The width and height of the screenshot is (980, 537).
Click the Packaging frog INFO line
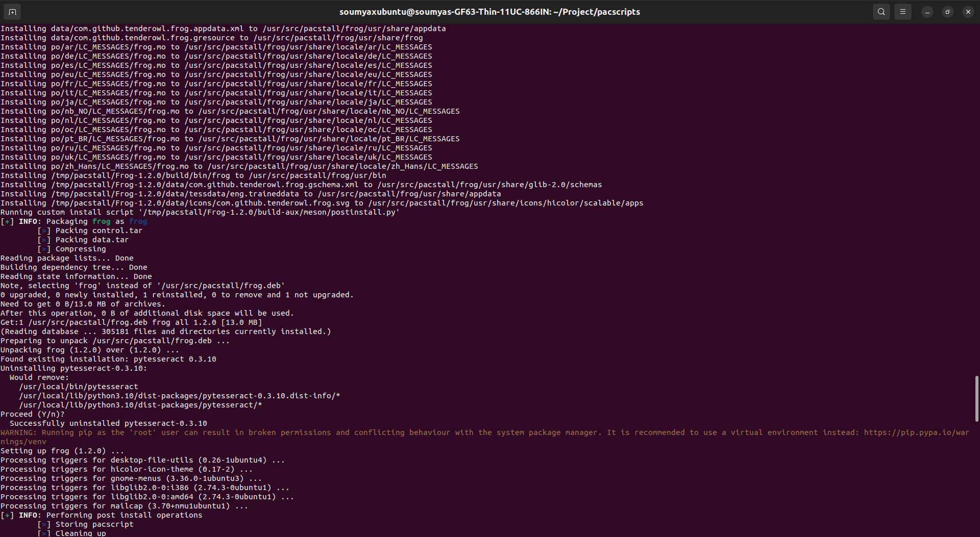tap(74, 221)
